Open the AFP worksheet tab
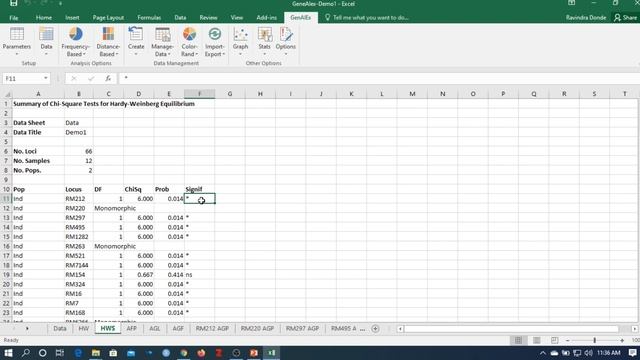640x360 pixels. (x=131, y=329)
